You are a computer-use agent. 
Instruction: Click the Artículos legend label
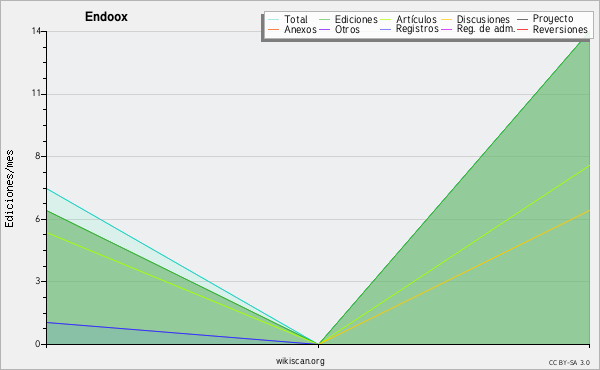coord(416,19)
